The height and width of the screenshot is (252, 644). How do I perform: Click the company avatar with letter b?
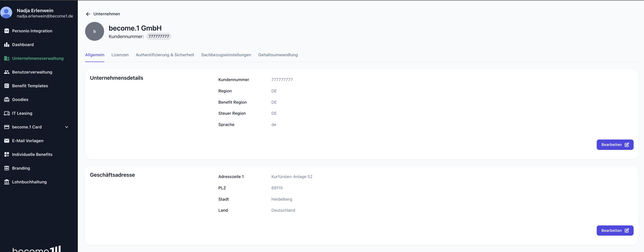click(95, 31)
